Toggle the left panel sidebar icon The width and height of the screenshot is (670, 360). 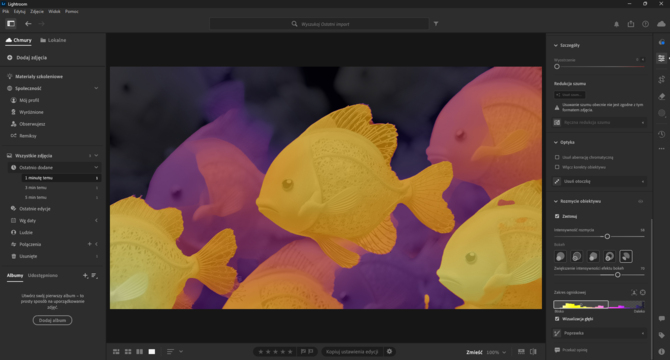click(x=11, y=24)
